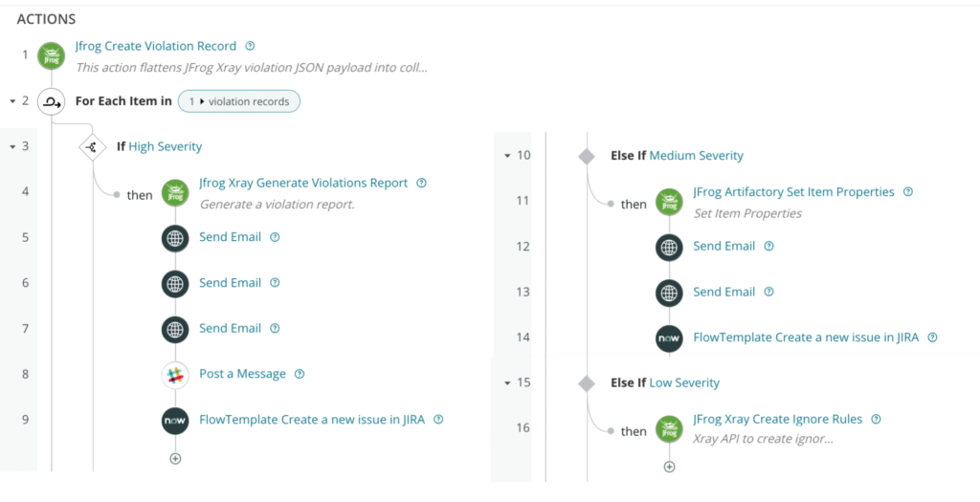The image size is (980, 502).
Task: Open the Medium Severity condition link
Action: [x=696, y=155]
